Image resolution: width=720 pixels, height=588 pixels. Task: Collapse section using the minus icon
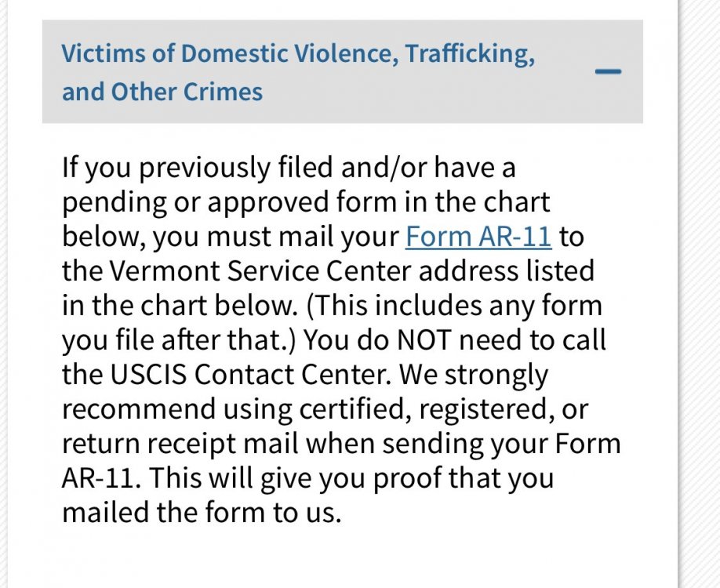pos(608,71)
